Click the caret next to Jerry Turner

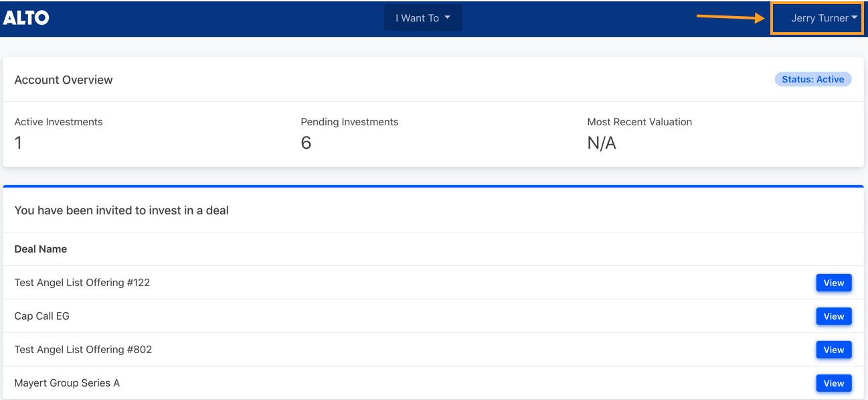pyautogui.click(x=855, y=18)
